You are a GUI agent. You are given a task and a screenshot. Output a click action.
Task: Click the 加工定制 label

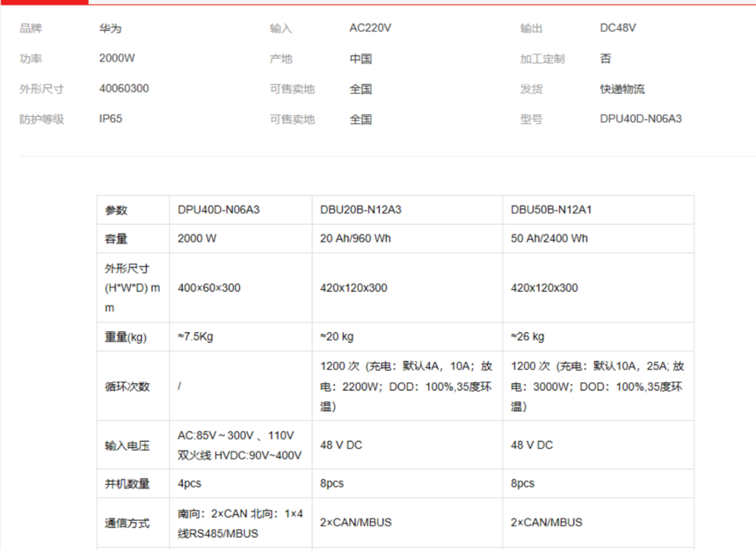pyautogui.click(x=542, y=59)
